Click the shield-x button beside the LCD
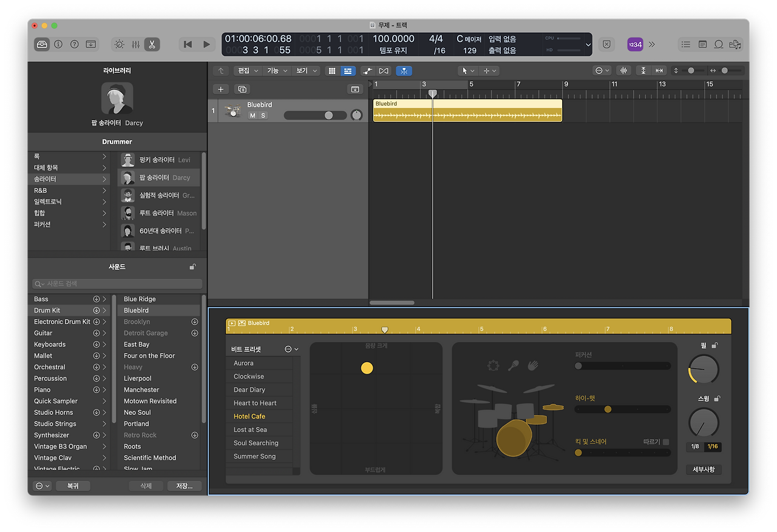The height and width of the screenshot is (532, 777). [606, 44]
